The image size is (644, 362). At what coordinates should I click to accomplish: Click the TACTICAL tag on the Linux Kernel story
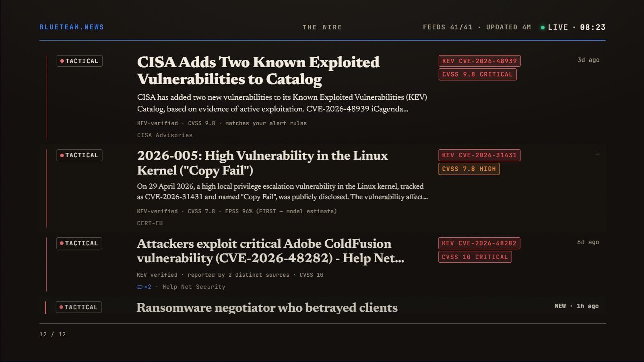(79, 155)
